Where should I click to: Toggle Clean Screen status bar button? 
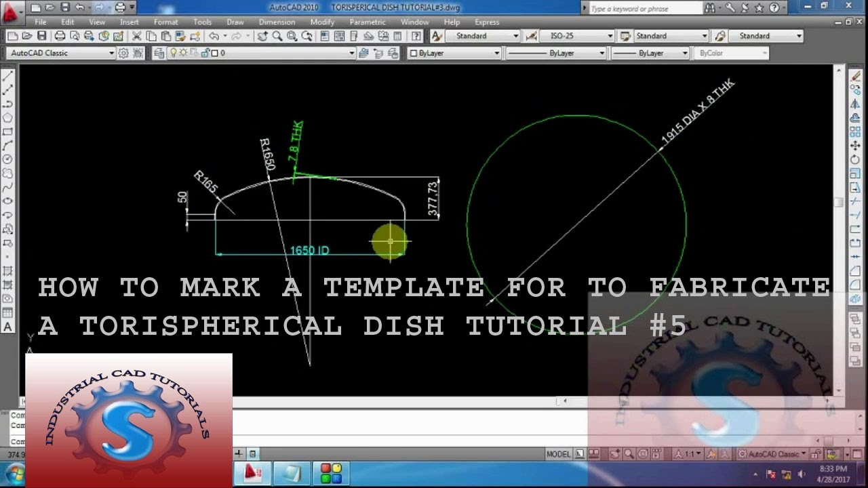point(857,454)
